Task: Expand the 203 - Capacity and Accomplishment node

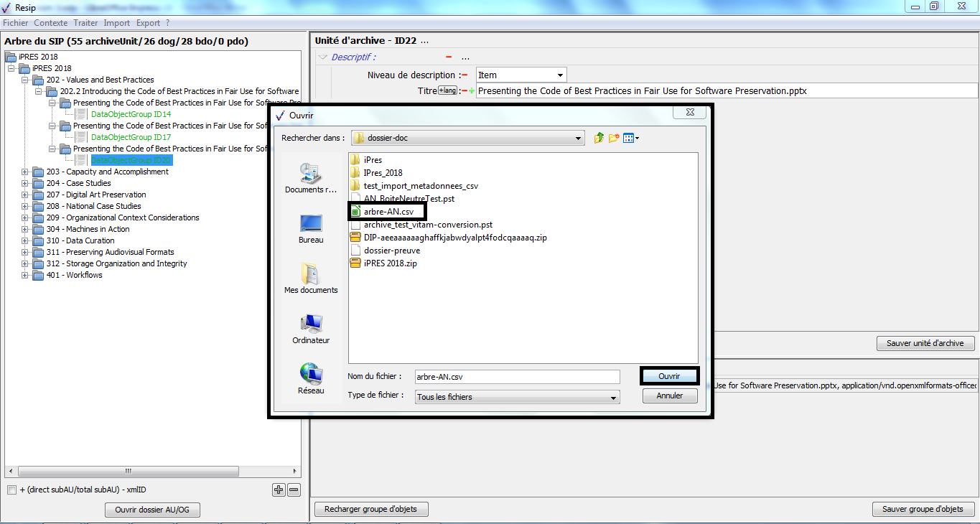Action: [x=25, y=172]
